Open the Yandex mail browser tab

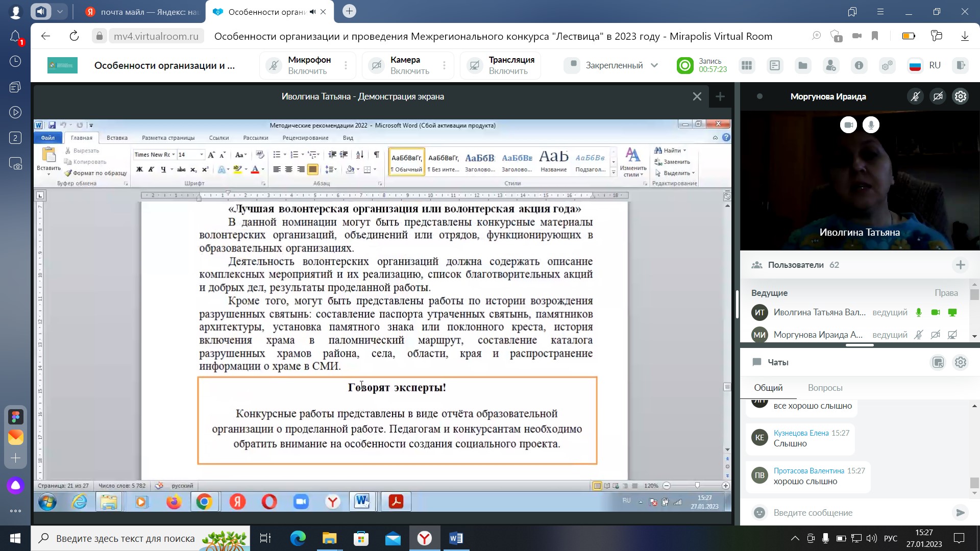point(142,12)
